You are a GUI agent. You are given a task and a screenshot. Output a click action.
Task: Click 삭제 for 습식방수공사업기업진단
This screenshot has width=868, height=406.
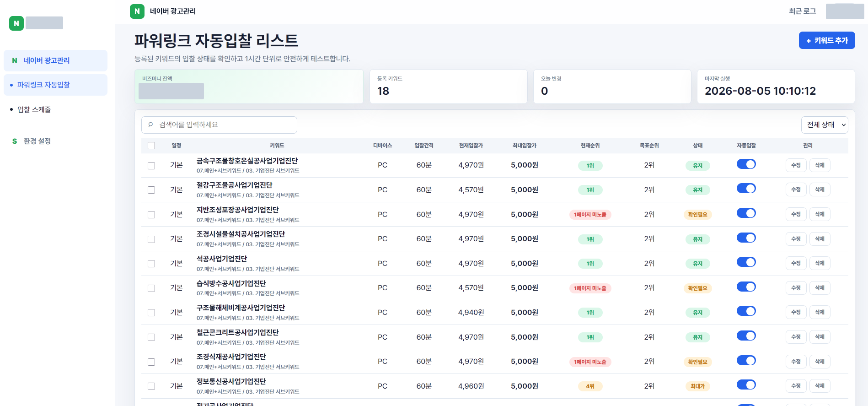(820, 288)
